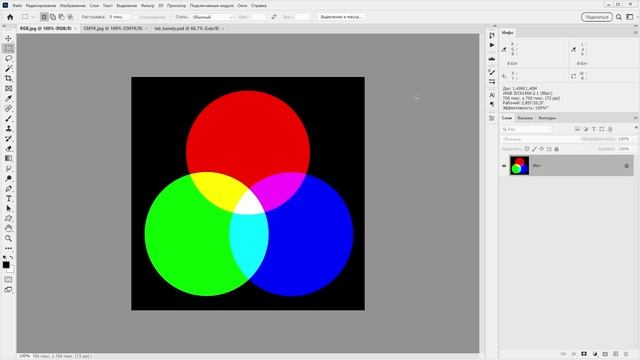Select the Frame tool
Screen dimensions: 640x360
pyautogui.click(x=8, y=88)
